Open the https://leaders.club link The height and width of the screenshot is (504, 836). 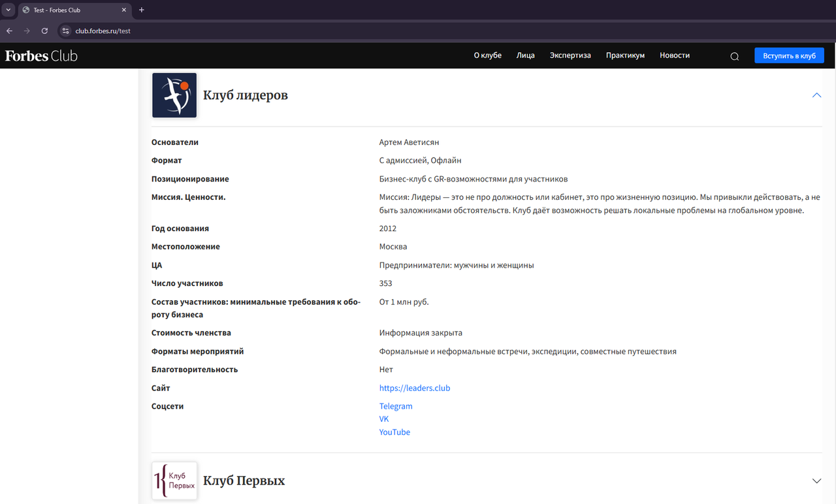[415, 388]
